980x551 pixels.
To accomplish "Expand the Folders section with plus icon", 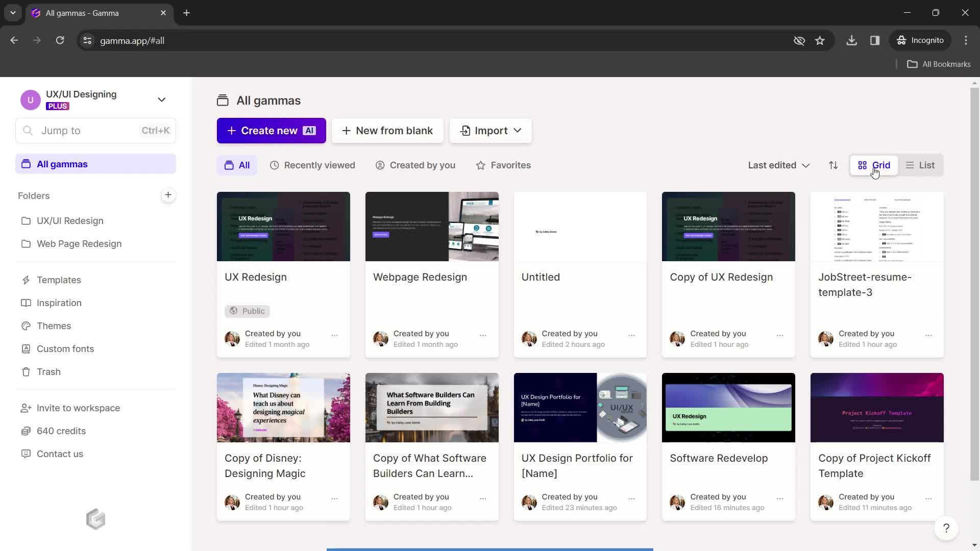I will click(x=168, y=195).
